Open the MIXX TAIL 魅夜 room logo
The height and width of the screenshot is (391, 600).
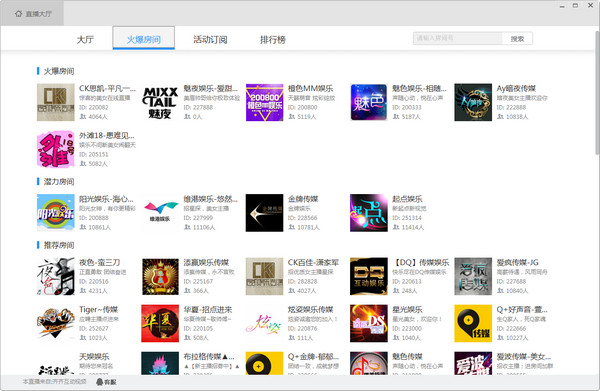coord(160,102)
